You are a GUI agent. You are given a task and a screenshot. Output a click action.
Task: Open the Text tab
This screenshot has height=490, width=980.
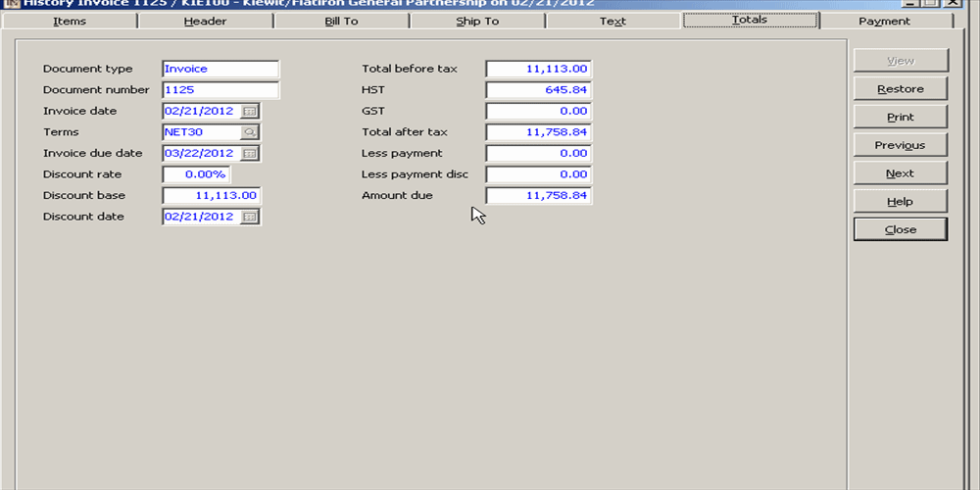click(612, 21)
